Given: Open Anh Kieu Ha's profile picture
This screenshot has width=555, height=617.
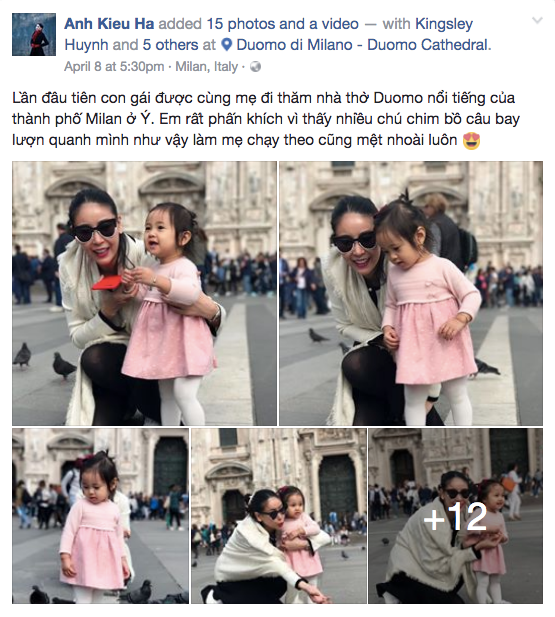Looking at the screenshot, I should 34,34.
